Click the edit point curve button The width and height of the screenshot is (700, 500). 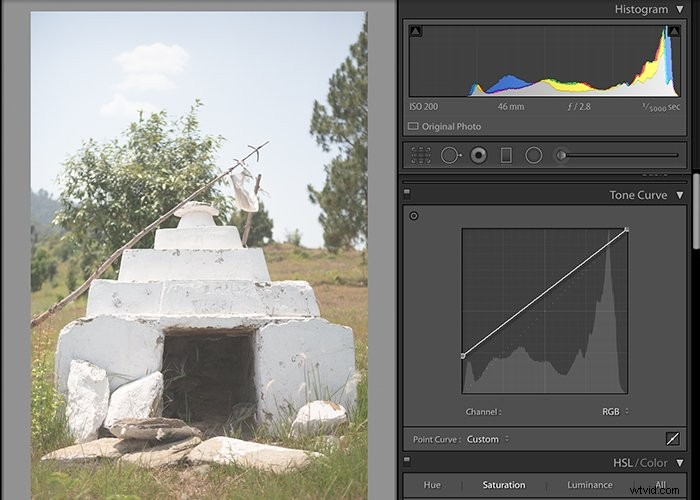pos(672,439)
